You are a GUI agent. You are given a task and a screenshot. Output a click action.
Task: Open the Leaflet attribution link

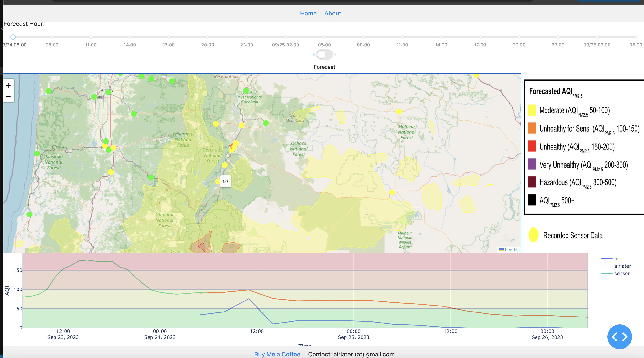tap(511, 249)
